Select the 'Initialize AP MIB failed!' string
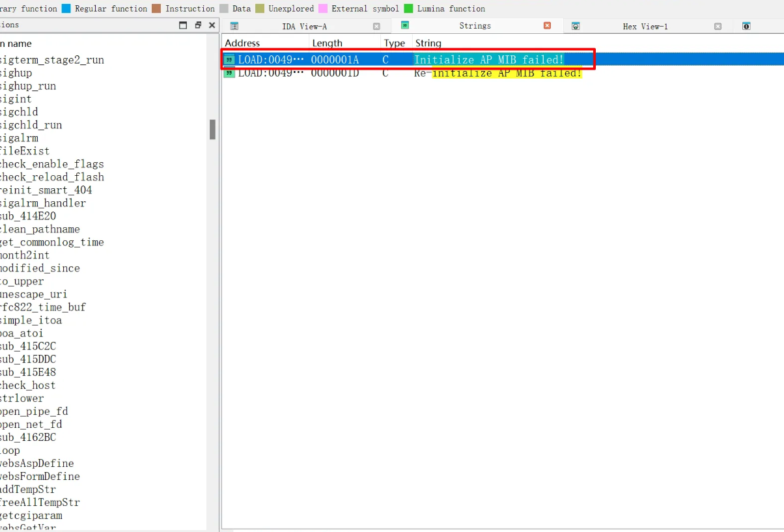Viewport: 784px width, 532px height. [489, 60]
